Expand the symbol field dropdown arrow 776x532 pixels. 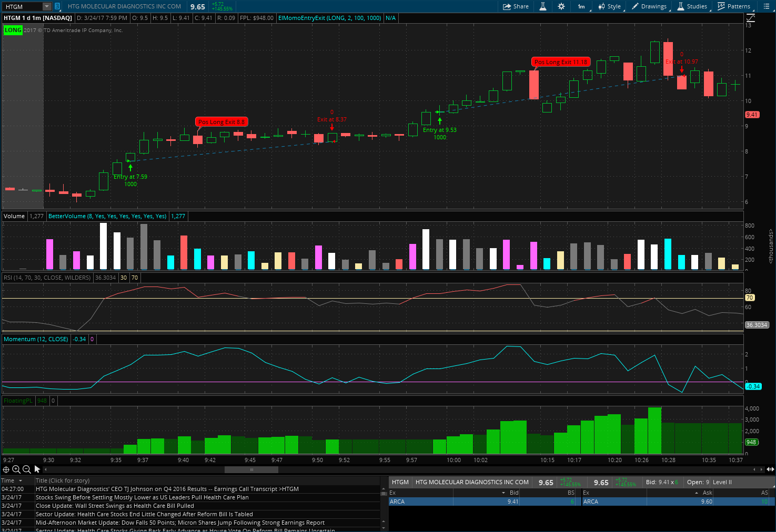pos(47,6)
